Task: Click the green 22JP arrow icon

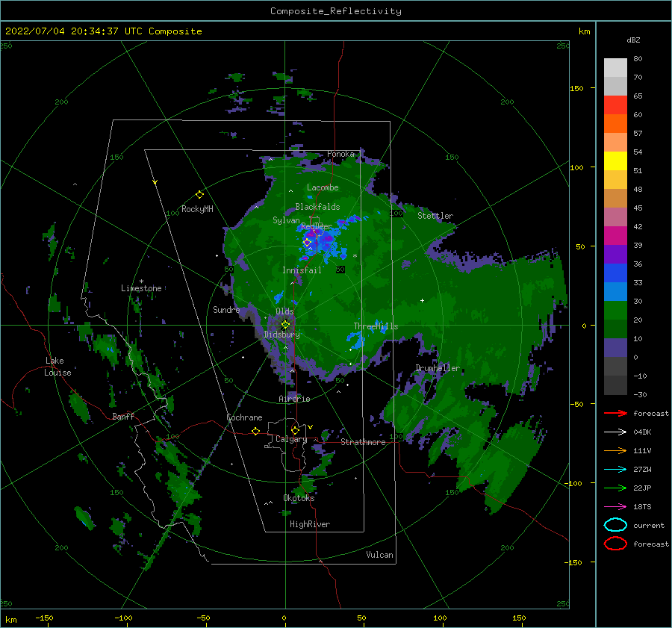Action: 615,488
